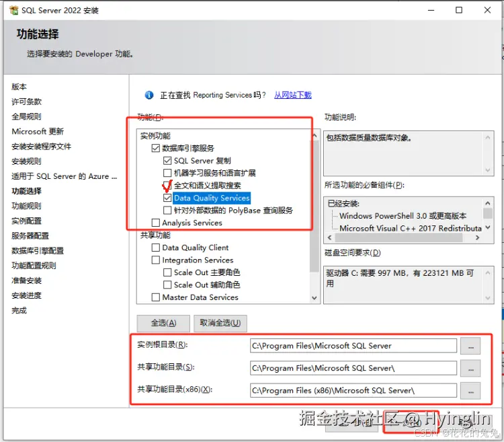Click Windows PowerShell 3.0 prerequisite entry
This screenshot has height=442, width=504.
point(403,216)
